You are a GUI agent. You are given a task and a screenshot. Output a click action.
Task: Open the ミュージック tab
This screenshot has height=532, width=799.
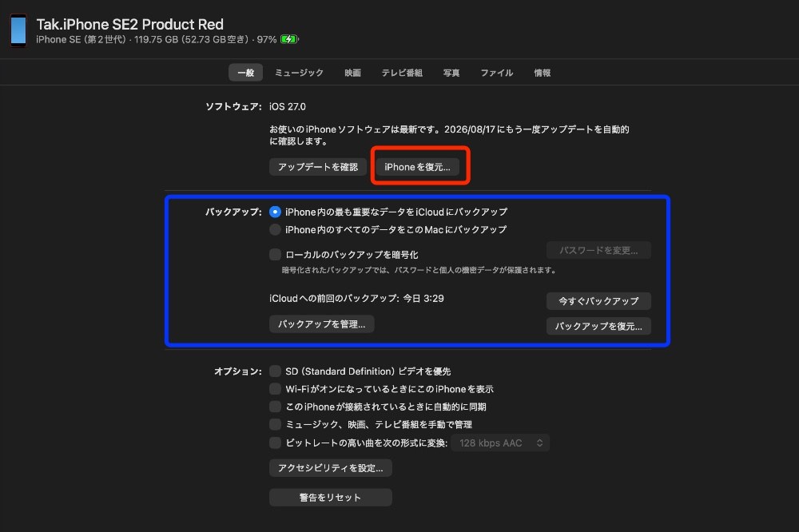(x=299, y=73)
